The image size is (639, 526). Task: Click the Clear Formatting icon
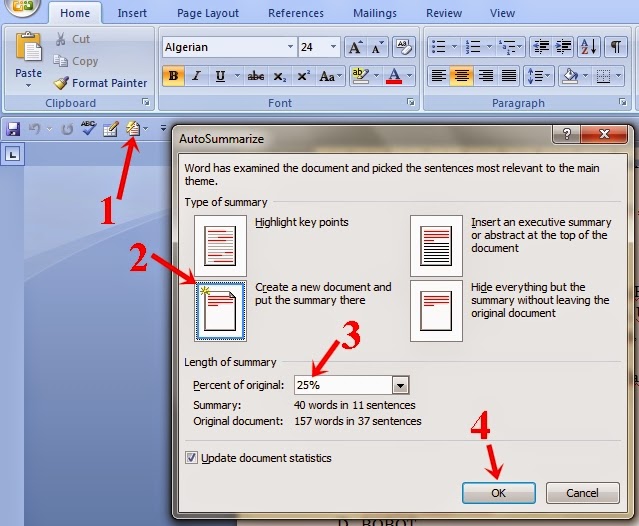tap(403, 47)
